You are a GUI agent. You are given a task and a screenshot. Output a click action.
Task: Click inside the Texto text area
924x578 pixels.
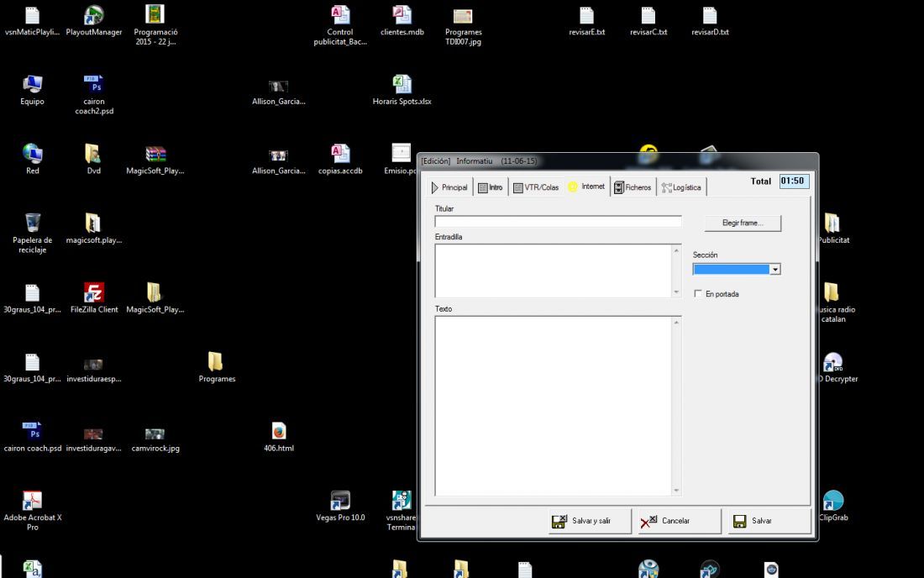(x=553, y=406)
